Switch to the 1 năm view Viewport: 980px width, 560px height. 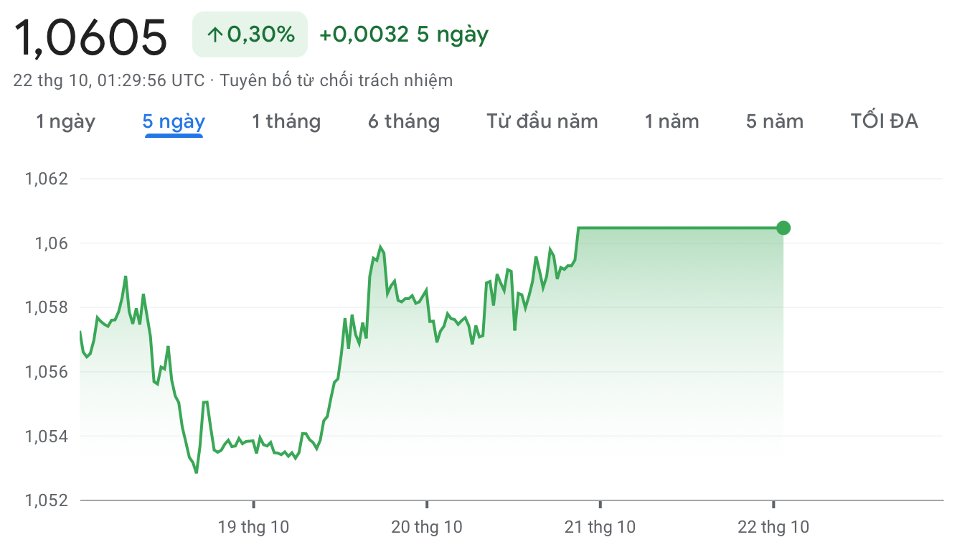point(672,121)
